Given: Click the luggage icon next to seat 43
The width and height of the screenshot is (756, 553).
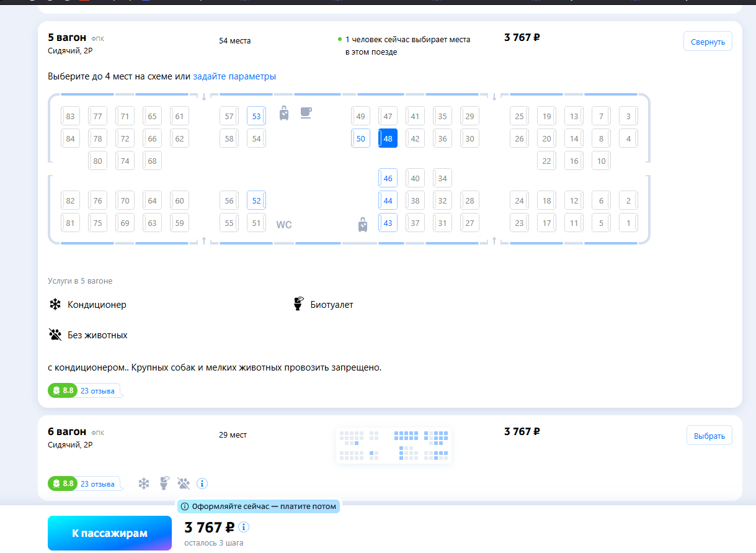Looking at the screenshot, I should click(363, 224).
